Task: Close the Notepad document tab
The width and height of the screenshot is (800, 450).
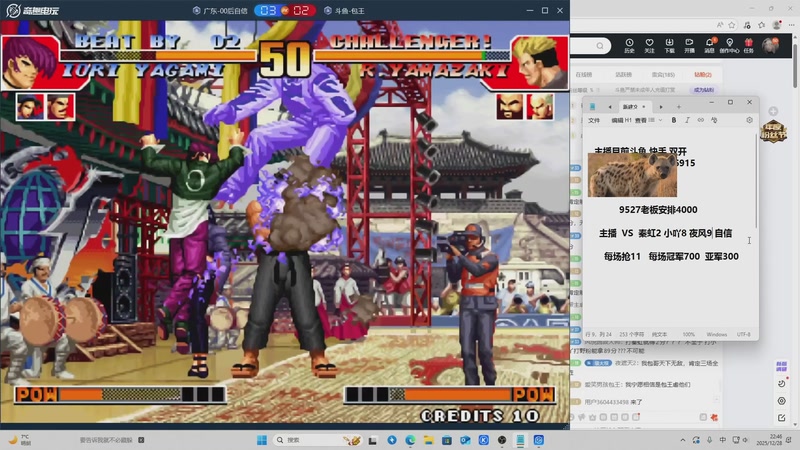Action: pyautogui.click(x=644, y=107)
